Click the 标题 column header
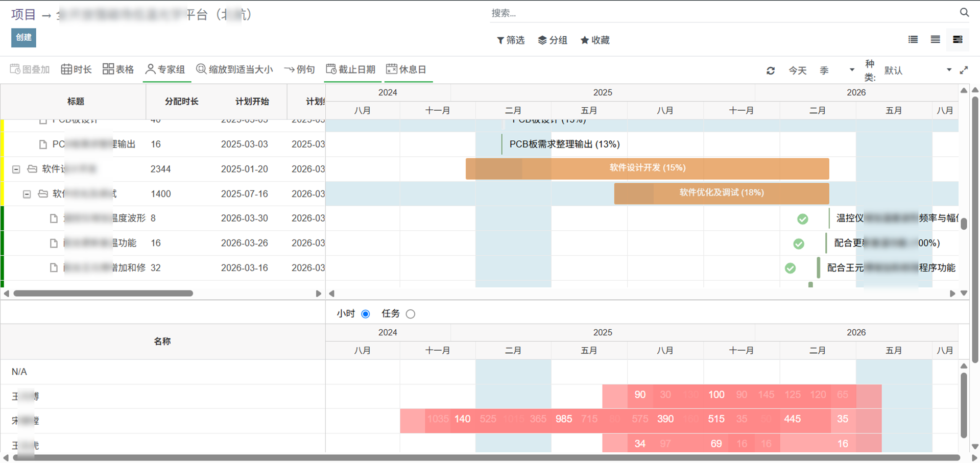Viewport: 980px width, 463px height. pos(76,102)
